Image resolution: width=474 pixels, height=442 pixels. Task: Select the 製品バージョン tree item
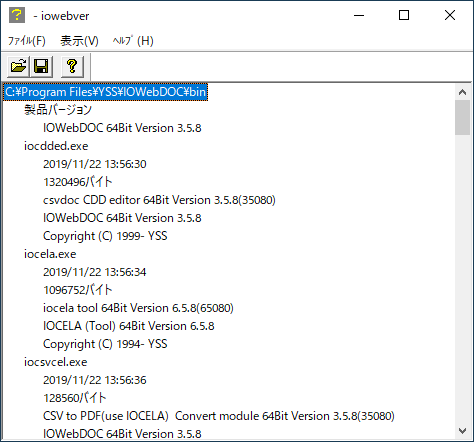(58, 110)
